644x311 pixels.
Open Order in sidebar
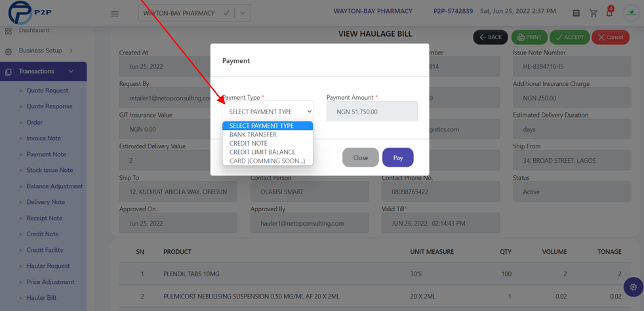[35, 123]
